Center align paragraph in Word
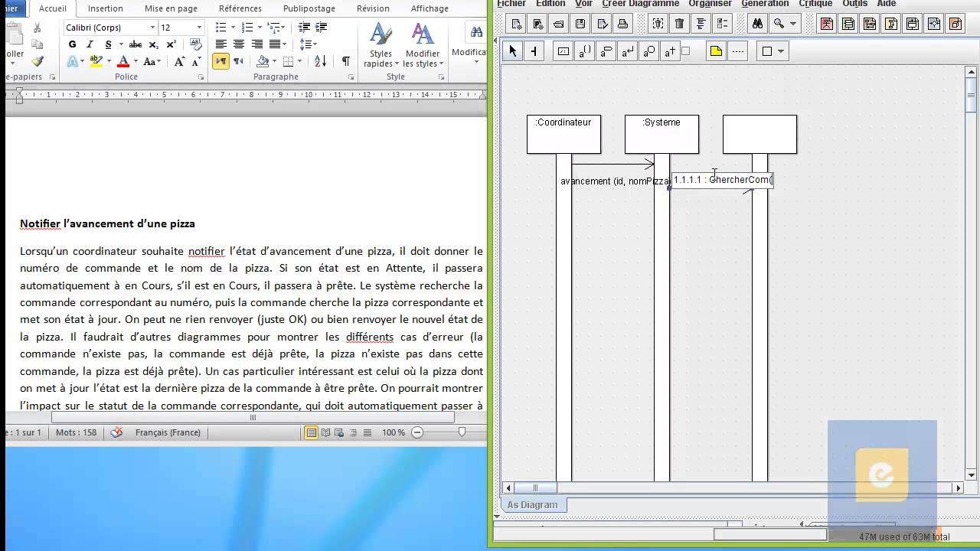980x551 pixels. (239, 44)
